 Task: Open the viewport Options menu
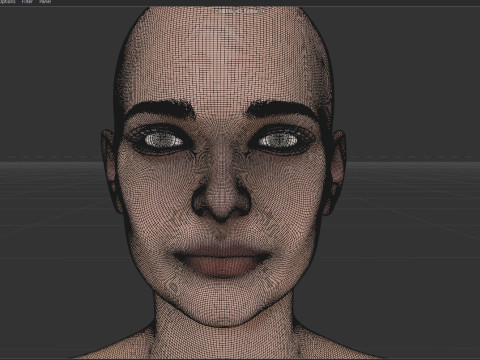tap(8, 2)
